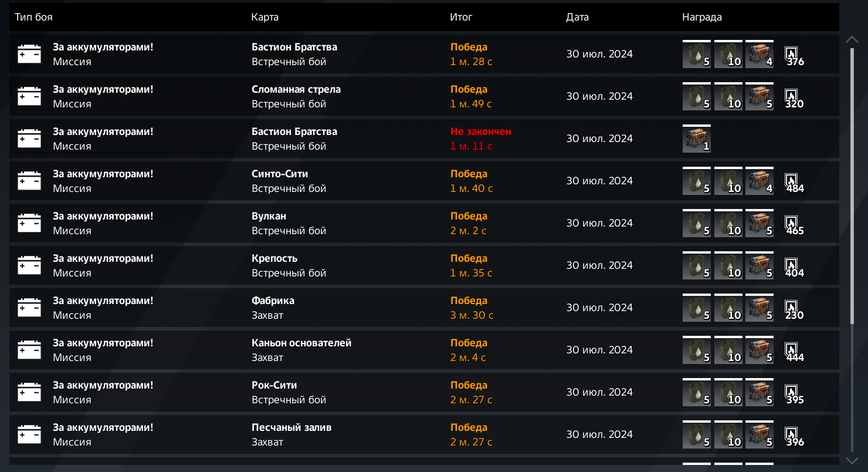Click the Награда column header
The image size is (868, 472).
pyautogui.click(x=702, y=17)
